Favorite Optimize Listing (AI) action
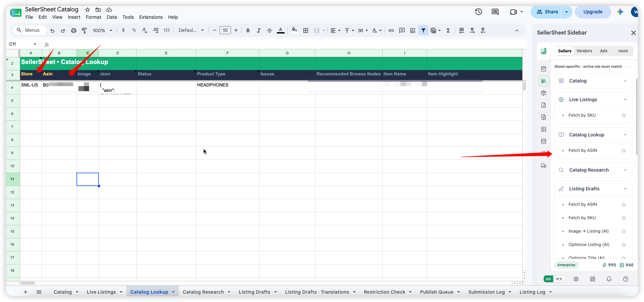 [624, 245]
